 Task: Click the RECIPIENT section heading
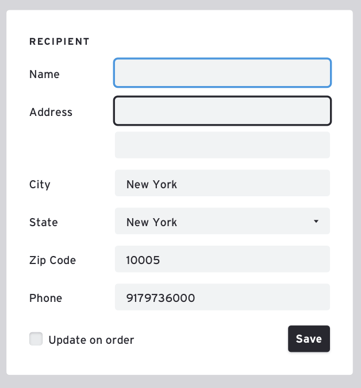[59, 42]
